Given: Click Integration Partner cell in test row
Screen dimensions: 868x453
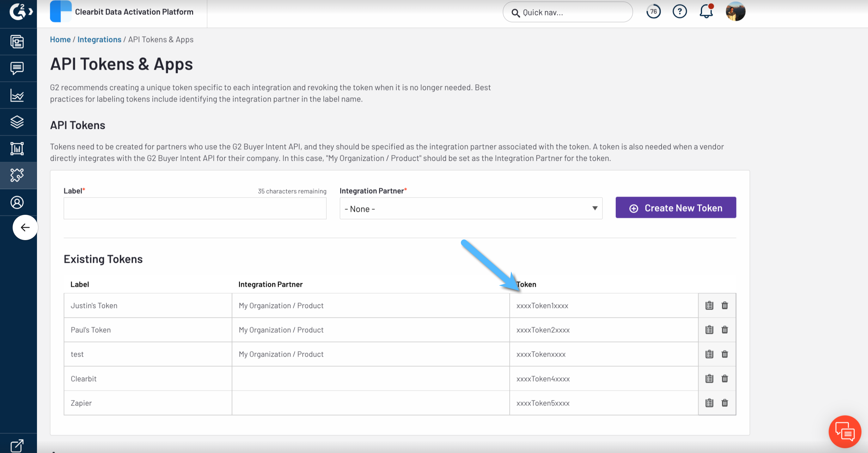Looking at the screenshot, I should click(x=371, y=354).
